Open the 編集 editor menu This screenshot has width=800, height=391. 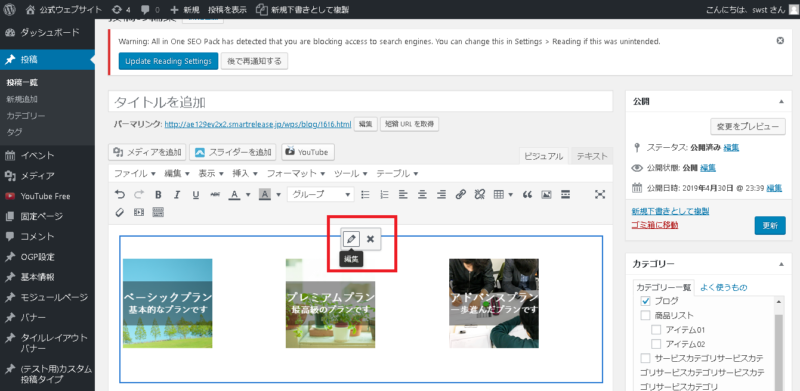tap(177, 174)
